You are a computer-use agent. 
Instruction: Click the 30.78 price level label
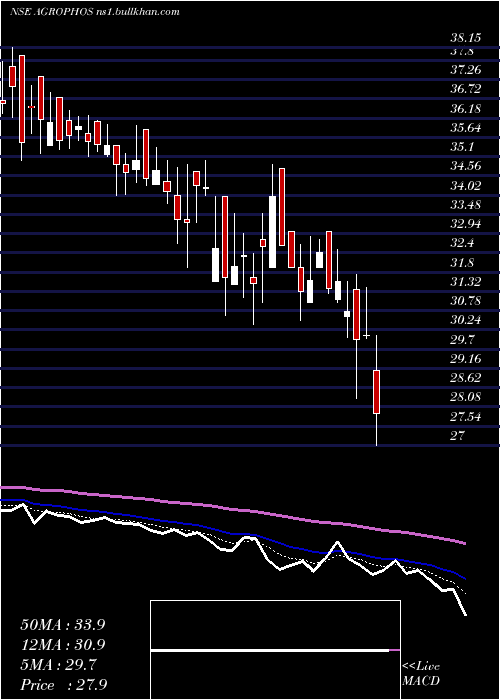465,301
